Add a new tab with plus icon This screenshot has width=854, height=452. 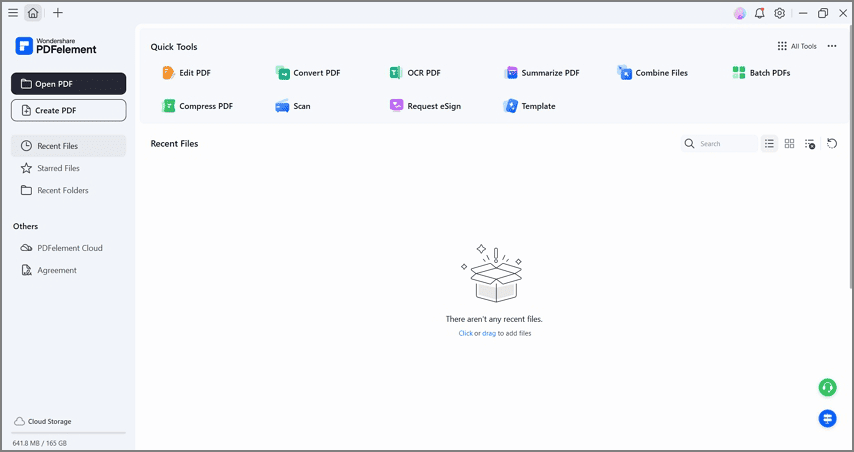[58, 13]
